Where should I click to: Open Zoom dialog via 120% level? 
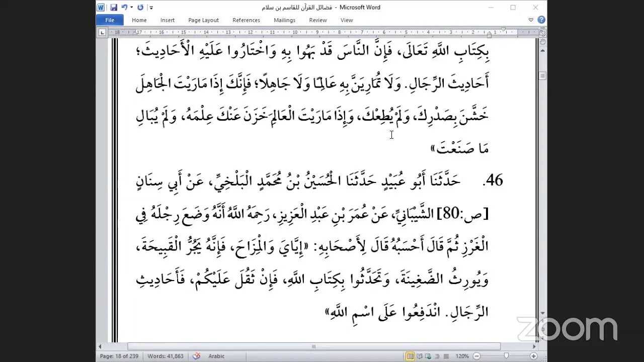point(462,356)
